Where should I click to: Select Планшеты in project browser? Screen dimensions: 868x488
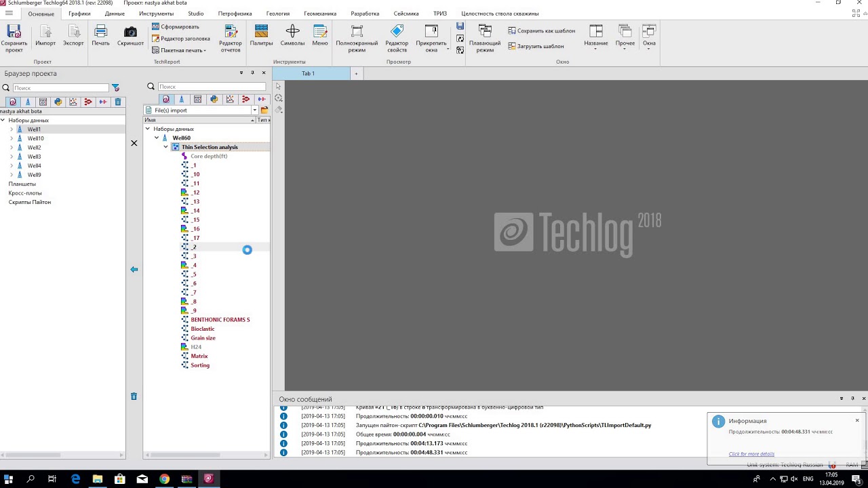pyautogui.click(x=22, y=184)
